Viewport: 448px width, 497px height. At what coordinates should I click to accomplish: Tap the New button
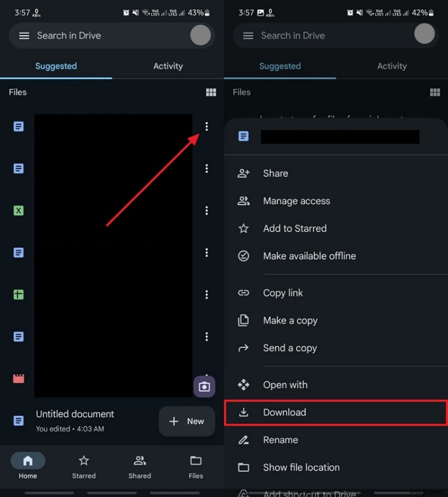click(186, 421)
